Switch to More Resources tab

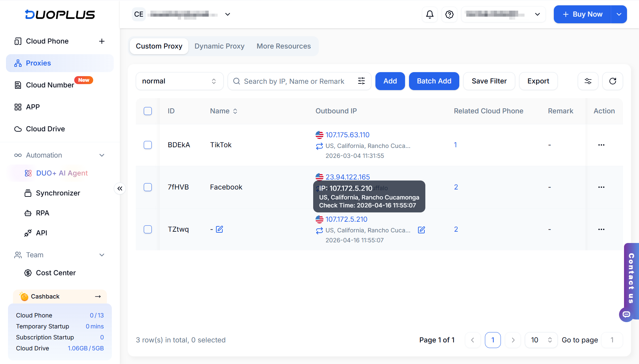(x=284, y=46)
